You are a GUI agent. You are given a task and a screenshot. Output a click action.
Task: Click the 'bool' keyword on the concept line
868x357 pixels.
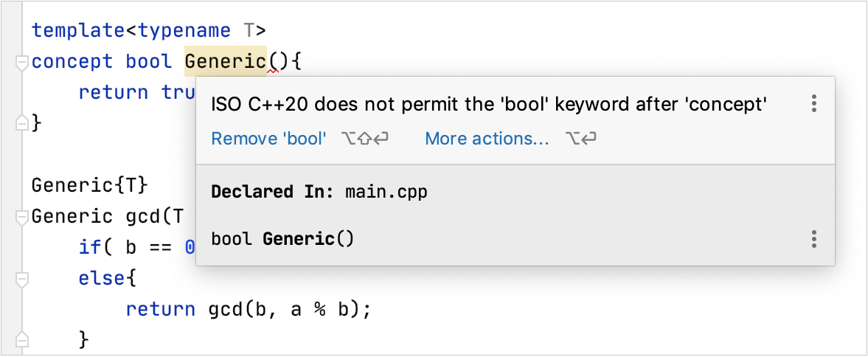click(148, 62)
